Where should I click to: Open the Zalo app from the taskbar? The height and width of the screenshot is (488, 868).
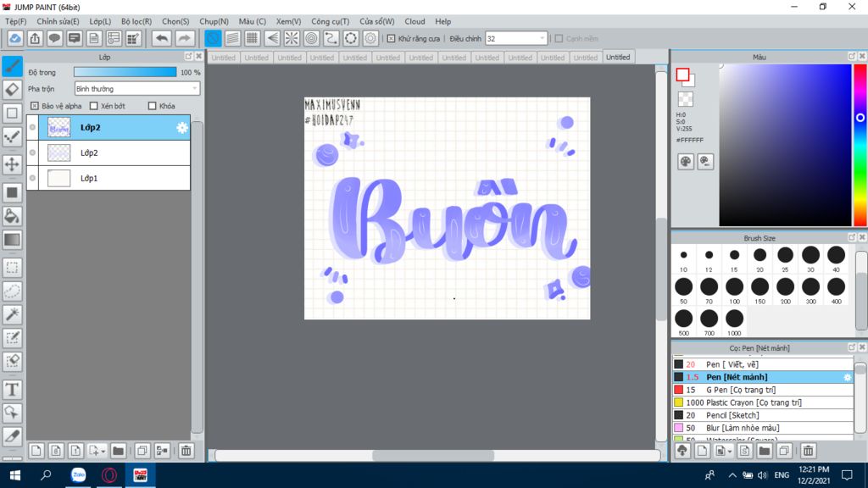click(78, 474)
